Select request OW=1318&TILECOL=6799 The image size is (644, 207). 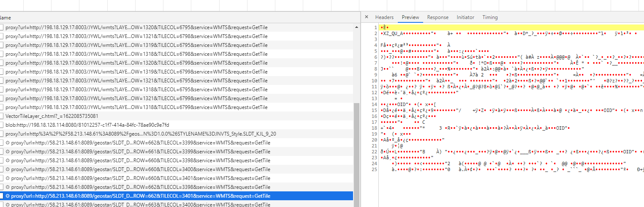point(136,107)
